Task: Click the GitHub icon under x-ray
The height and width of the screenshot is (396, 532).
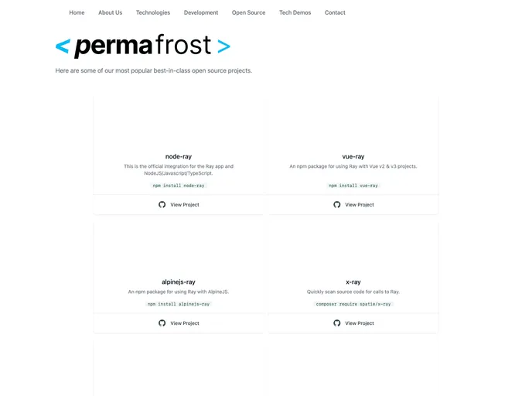Action: pos(337,323)
